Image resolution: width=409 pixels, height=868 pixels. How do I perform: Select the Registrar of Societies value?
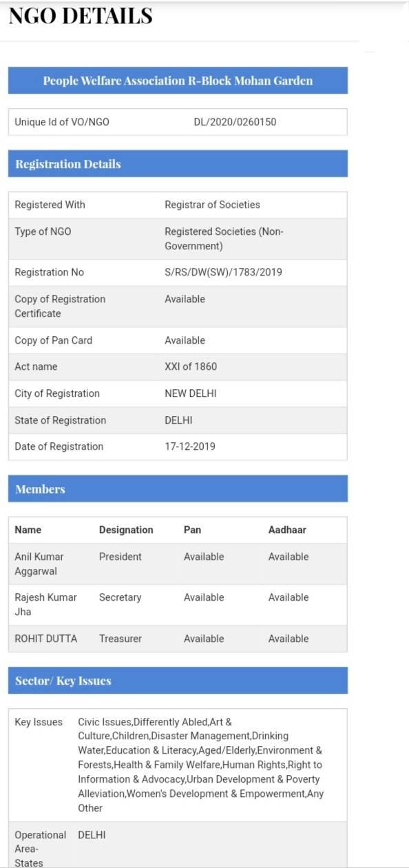[212, 205]
